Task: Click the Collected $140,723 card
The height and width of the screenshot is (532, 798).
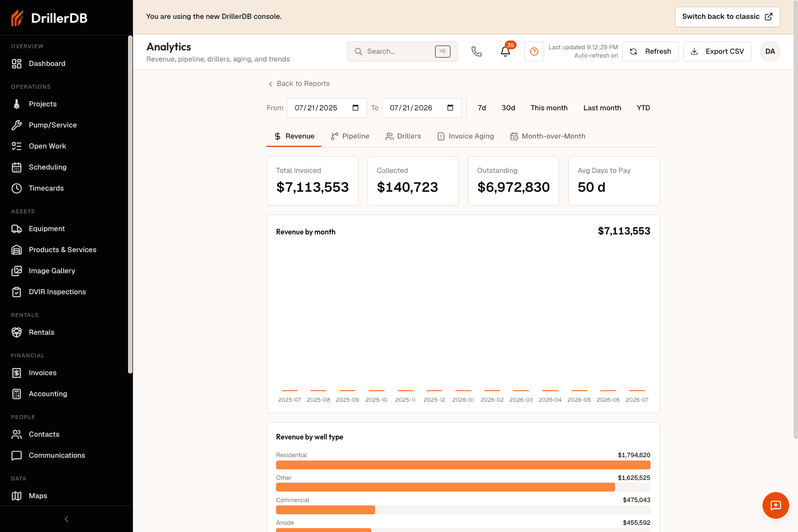Action: (413, 181)
